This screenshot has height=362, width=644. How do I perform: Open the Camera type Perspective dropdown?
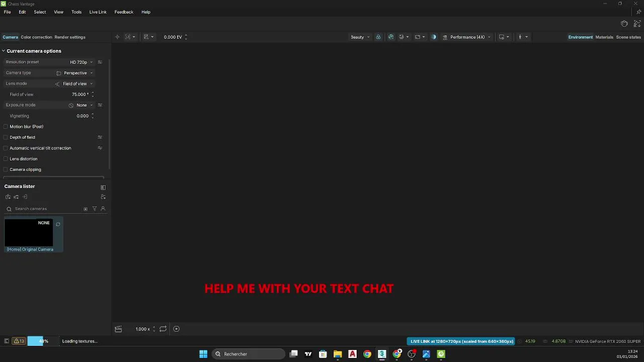pos(74,73)
